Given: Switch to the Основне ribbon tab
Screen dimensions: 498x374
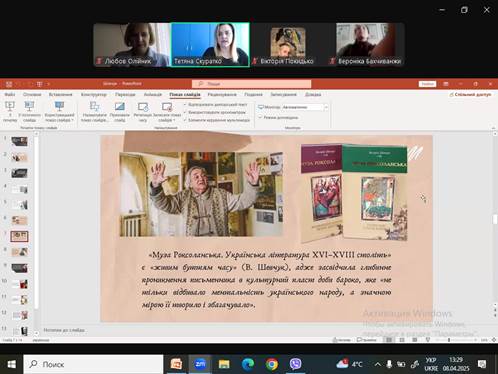Looking at the screenshot, I should point(32,94).
